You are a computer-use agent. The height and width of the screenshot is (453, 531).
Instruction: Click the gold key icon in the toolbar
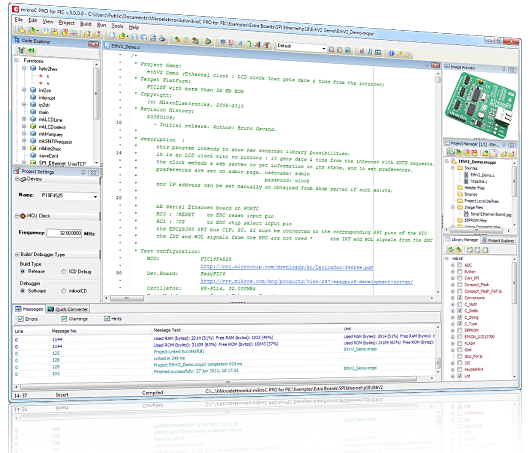click(x=399, y=53)
